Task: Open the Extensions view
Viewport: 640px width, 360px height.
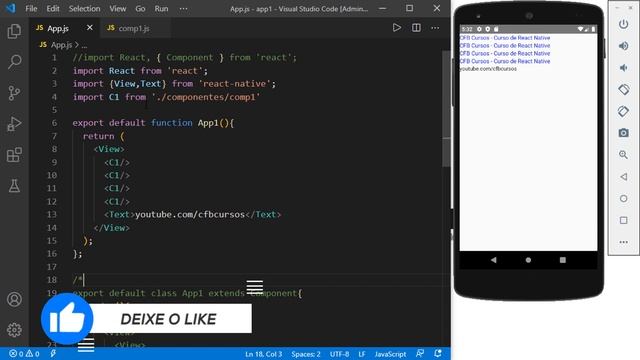Action: pyautogui.click(x=14, y=155)
